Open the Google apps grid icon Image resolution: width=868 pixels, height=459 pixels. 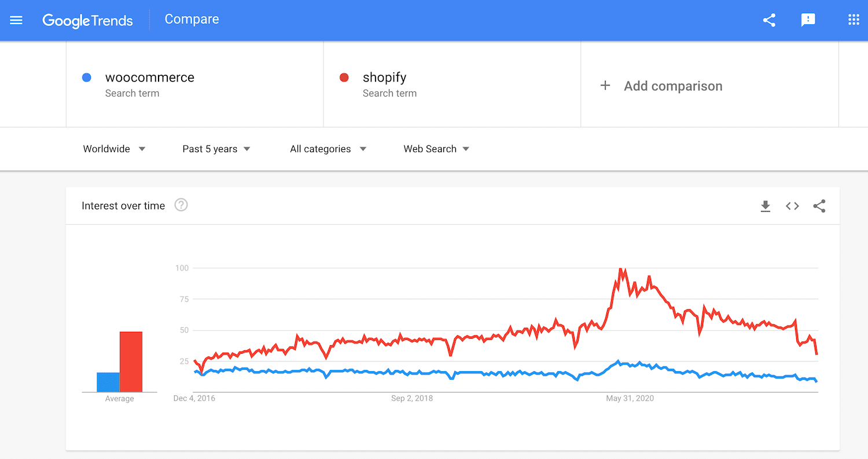(854, 19)
